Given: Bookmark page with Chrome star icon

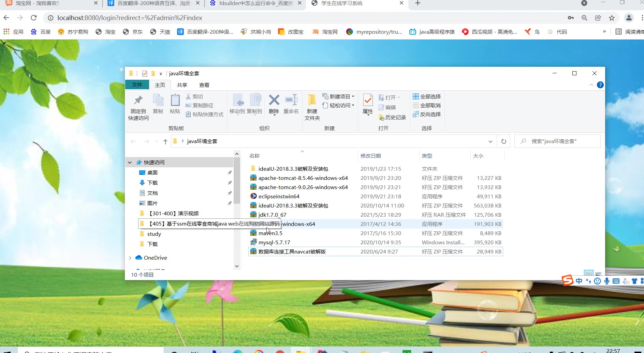Looking at the screenshot, I should pos(612,18).
